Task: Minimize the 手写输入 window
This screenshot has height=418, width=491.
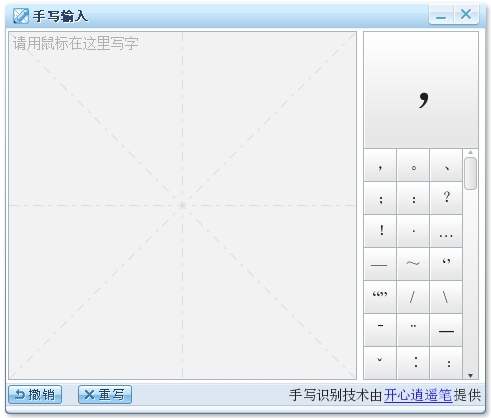Action: [x=441, y=15]
